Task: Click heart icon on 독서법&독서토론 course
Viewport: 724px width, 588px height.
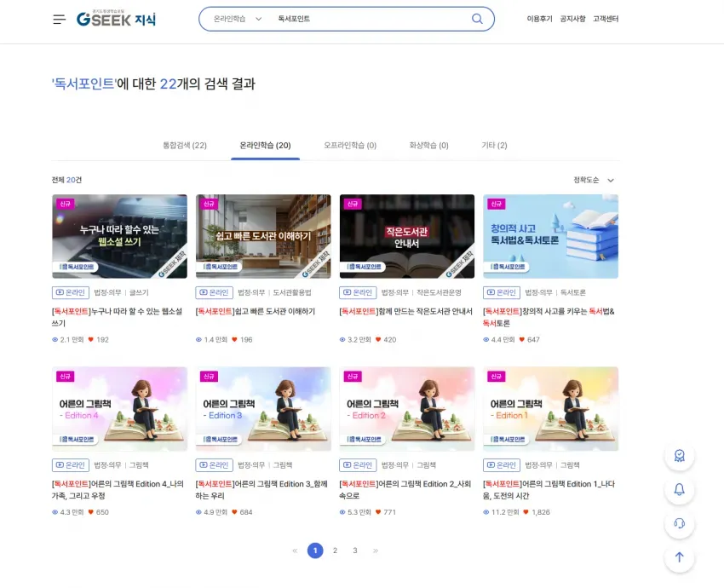Action: [x=522, y=339]
